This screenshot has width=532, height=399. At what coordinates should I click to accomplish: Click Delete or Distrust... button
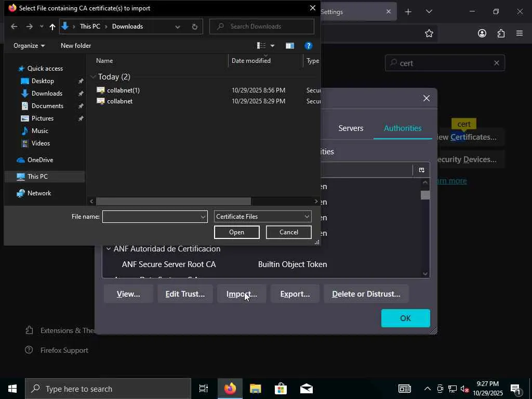(366, 294)
